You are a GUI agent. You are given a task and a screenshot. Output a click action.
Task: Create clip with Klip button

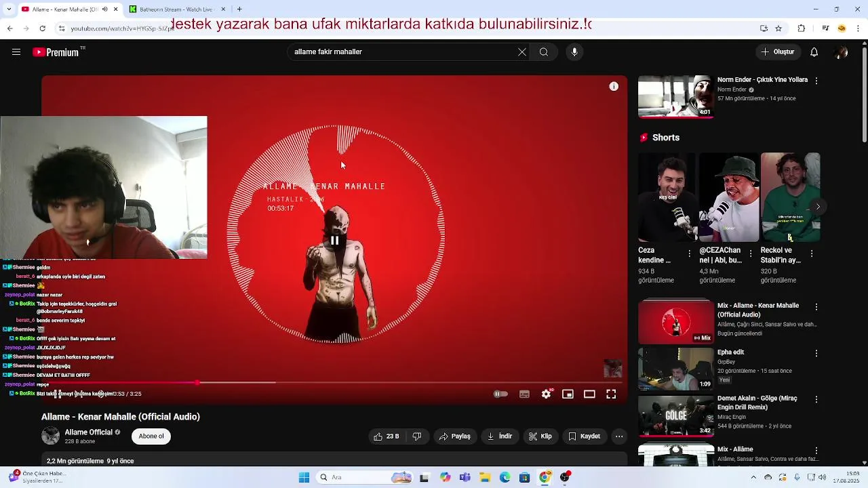(x=540, y=436)
